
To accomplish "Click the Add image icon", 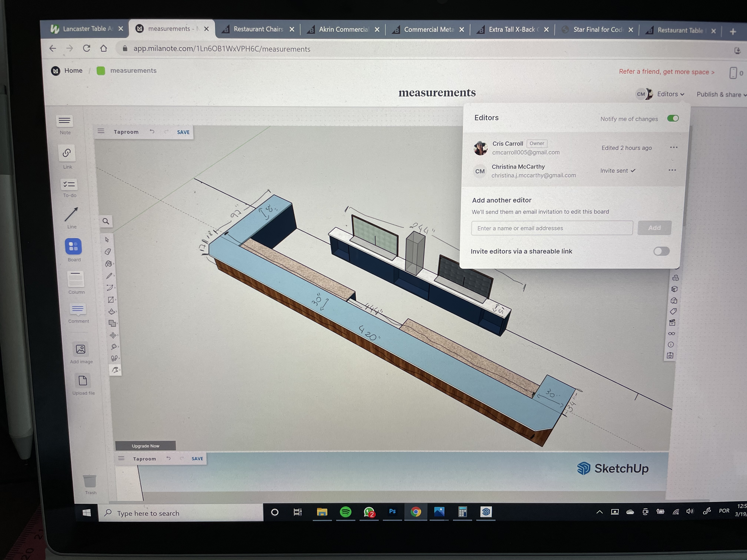I will pyautogui.click(x=80, y=349).
